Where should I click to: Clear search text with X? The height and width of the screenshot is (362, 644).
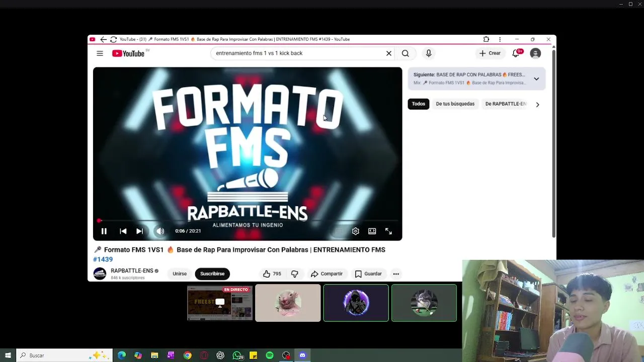pos(389,53)
